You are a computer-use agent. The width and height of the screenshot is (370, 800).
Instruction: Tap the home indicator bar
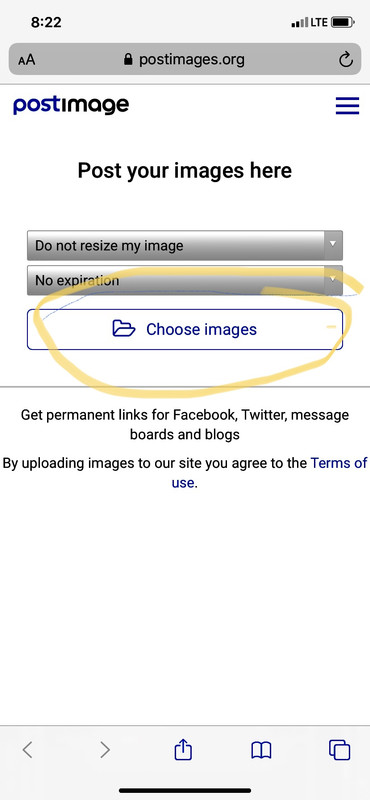tap(185, 790)
